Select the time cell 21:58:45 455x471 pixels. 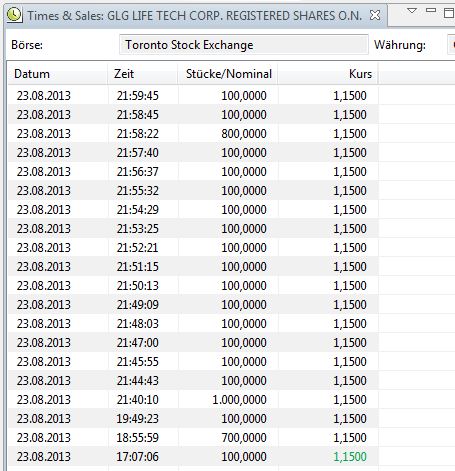137,115
